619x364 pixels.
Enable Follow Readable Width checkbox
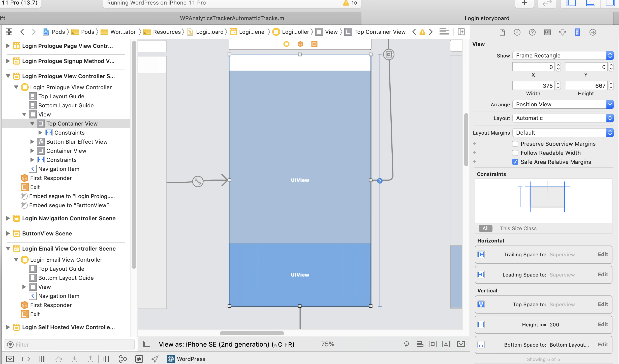coord(515,153)
